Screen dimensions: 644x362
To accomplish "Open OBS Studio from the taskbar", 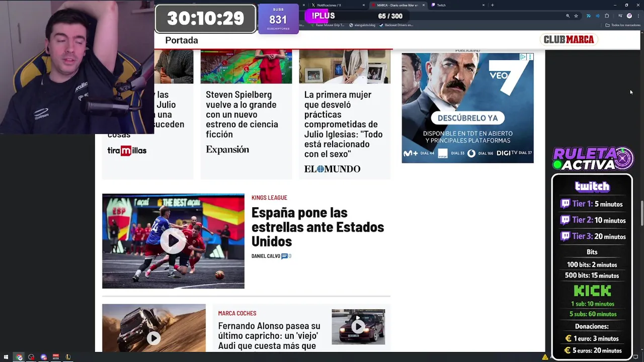I will [x=31, y=357].
